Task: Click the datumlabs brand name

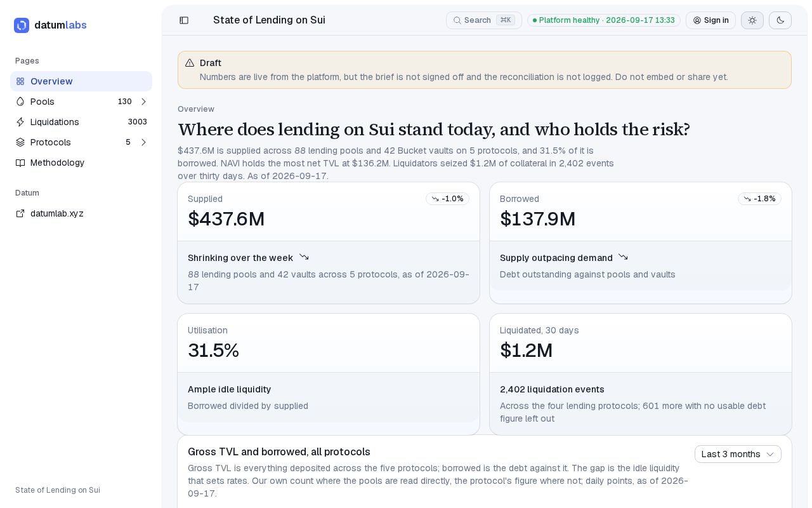Action: pos(60,25)
